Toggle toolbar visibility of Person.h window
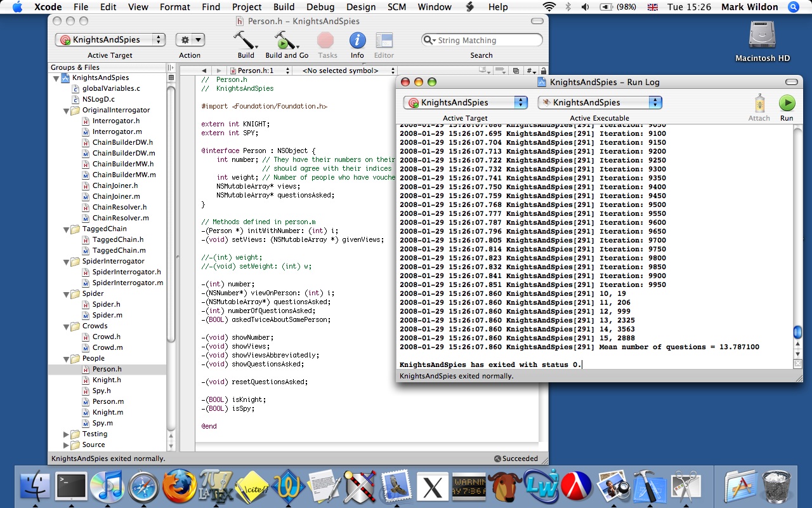 (x=537, y=21)
